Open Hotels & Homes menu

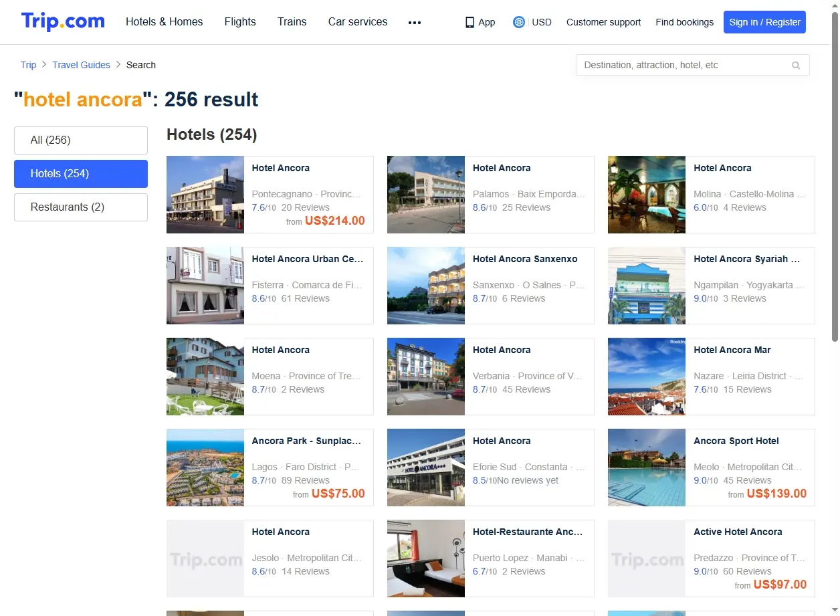165,22
